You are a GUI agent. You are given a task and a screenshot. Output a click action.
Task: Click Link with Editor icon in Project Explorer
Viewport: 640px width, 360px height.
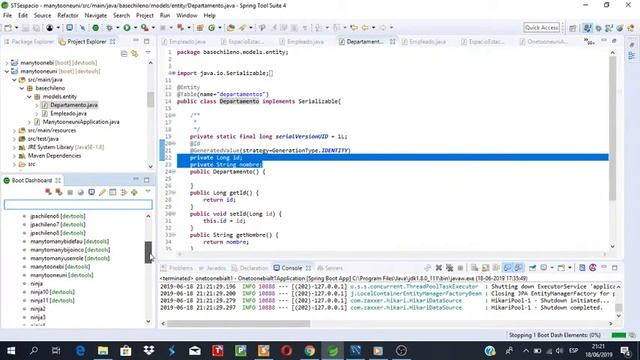coord(135,53)
